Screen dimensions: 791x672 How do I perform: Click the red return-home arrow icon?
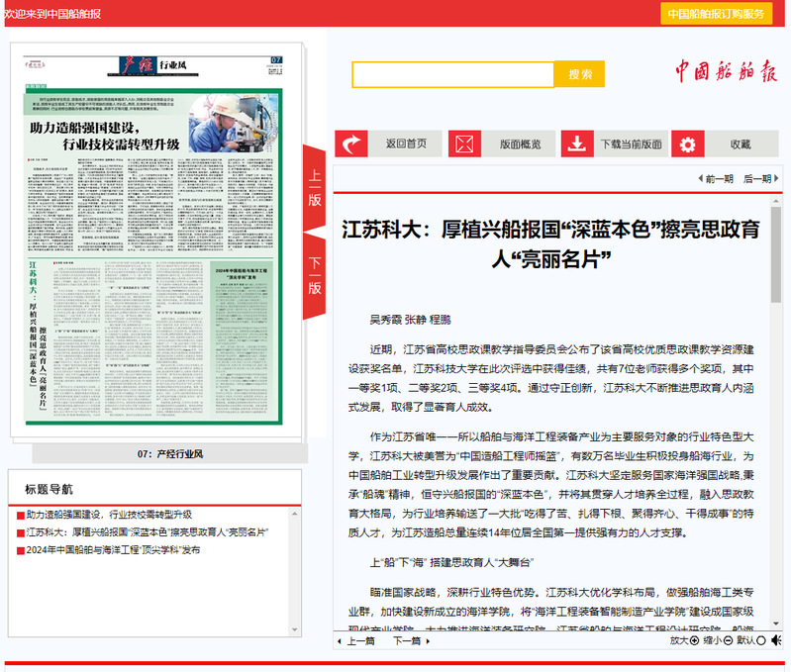tap(351, 144)
